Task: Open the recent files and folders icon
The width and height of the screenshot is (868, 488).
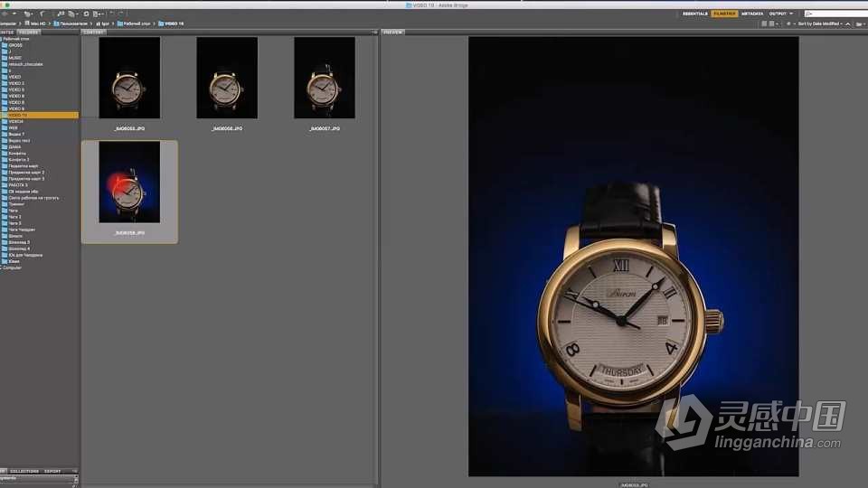Action: click(28, 14)
